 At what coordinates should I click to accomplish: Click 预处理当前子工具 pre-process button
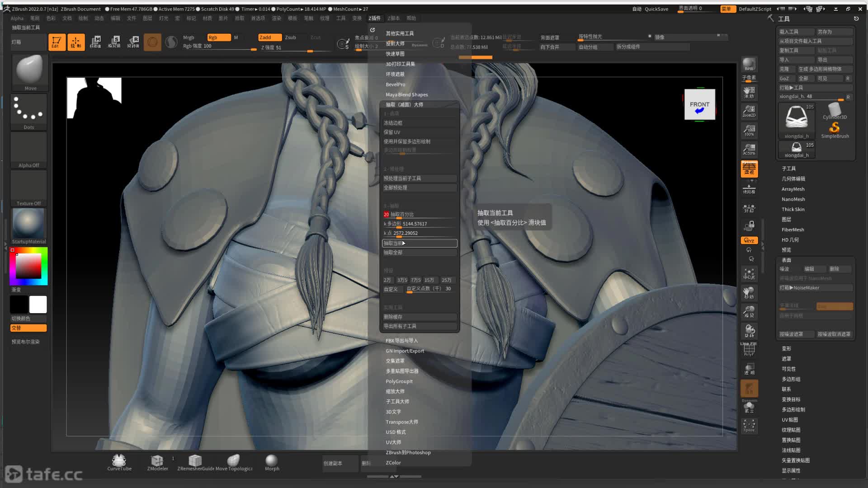pyautogui.click(x=420, y=178)
